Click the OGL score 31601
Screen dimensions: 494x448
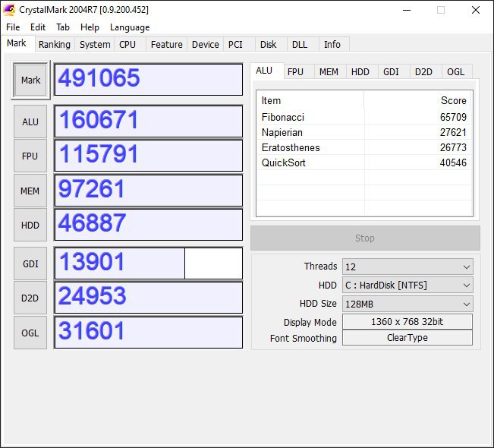[149, 333]
